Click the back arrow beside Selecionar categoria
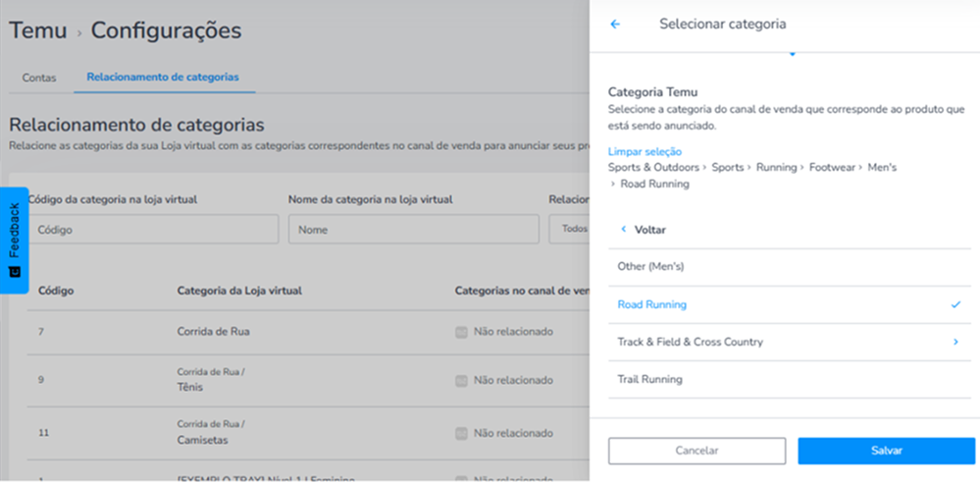 click(615, 25)
